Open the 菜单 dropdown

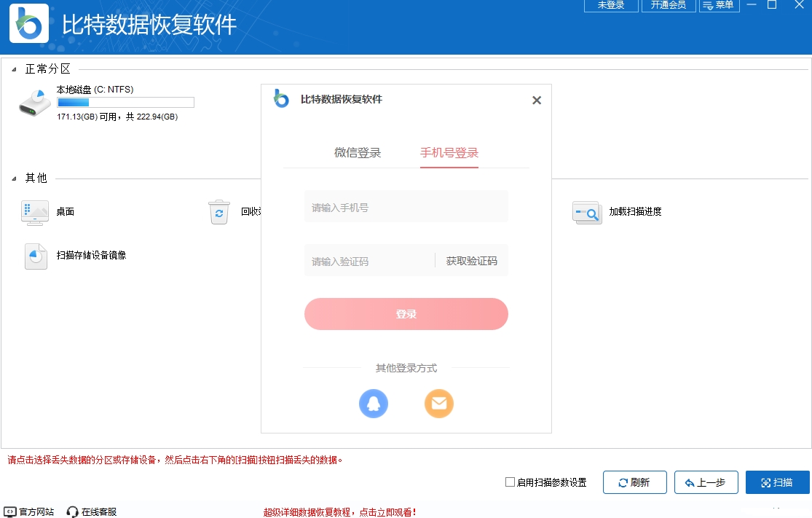[719, 5]
